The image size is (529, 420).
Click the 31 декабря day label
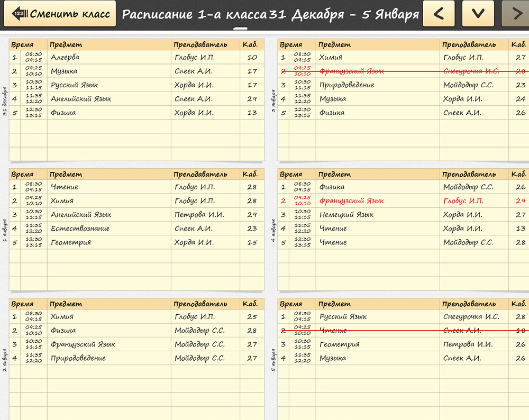[x=5, y=101]
